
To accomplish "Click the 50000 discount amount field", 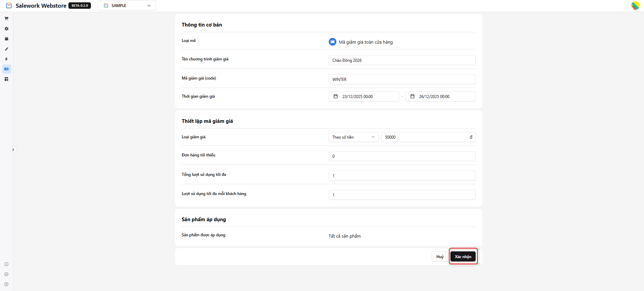I will pyautogui.click(x=425, y=137).
